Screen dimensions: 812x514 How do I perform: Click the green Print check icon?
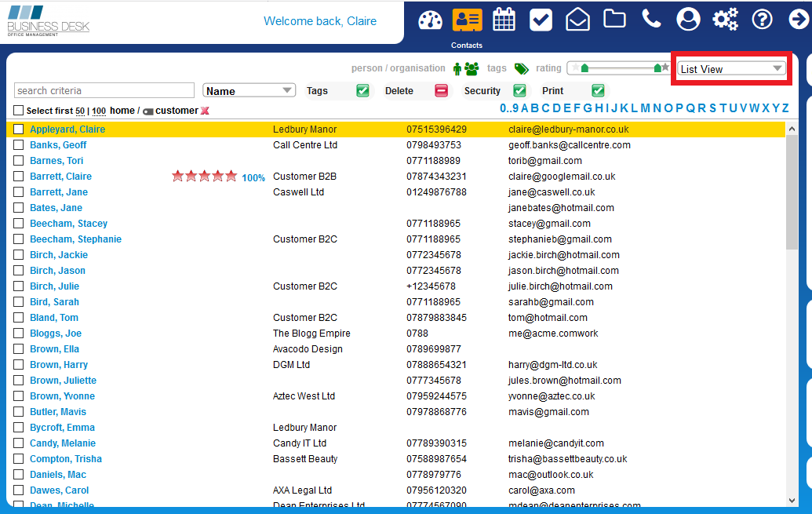pos(598,91)
